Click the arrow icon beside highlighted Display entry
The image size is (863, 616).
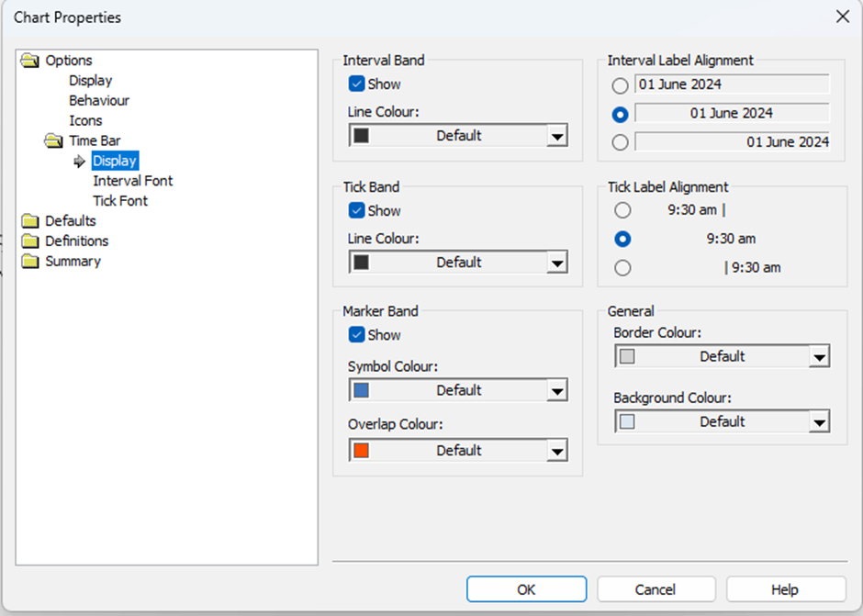click(x=81, y=160)
